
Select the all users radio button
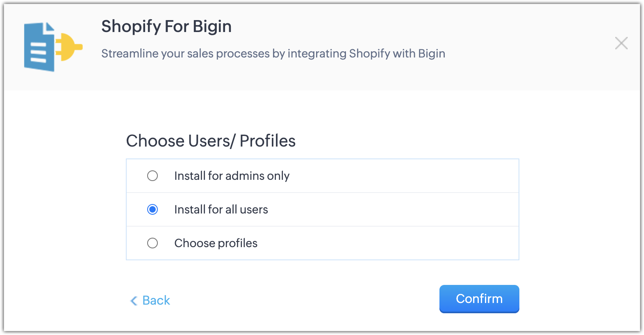click(x=152, y=209)
